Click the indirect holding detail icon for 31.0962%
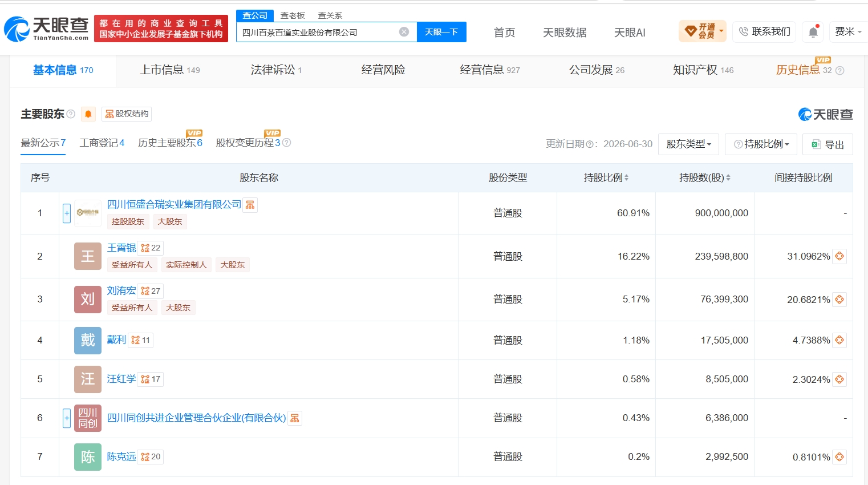 839,256
